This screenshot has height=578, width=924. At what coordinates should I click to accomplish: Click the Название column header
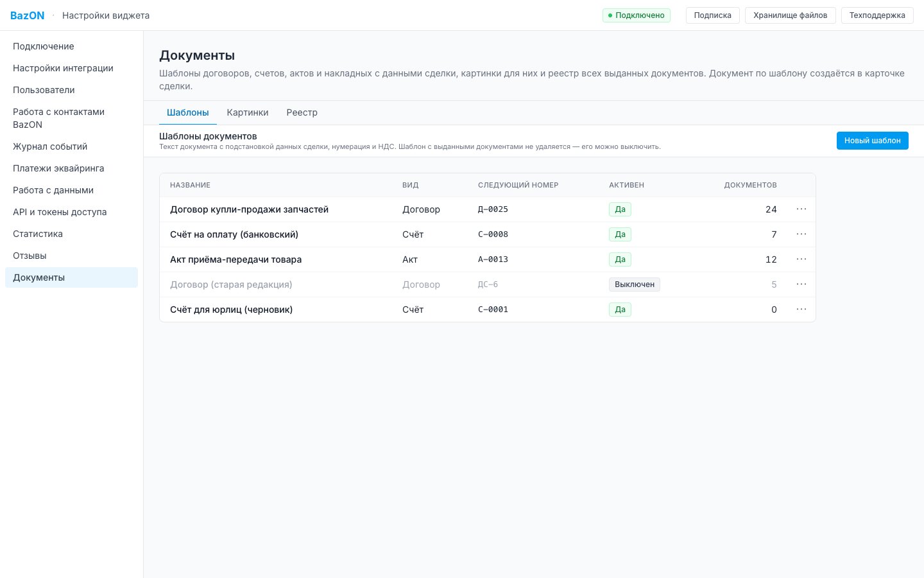190,185
